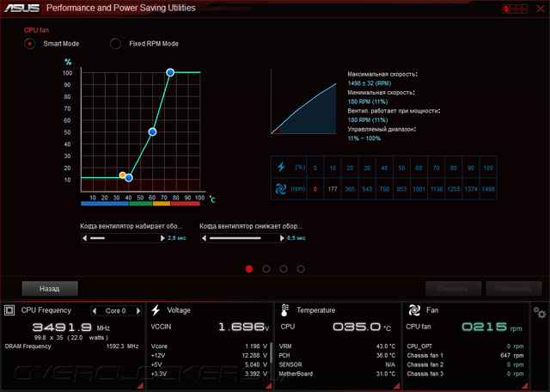Click the fan speed curve preview chart
550x392 pixels.
click(x=303, y=101)
